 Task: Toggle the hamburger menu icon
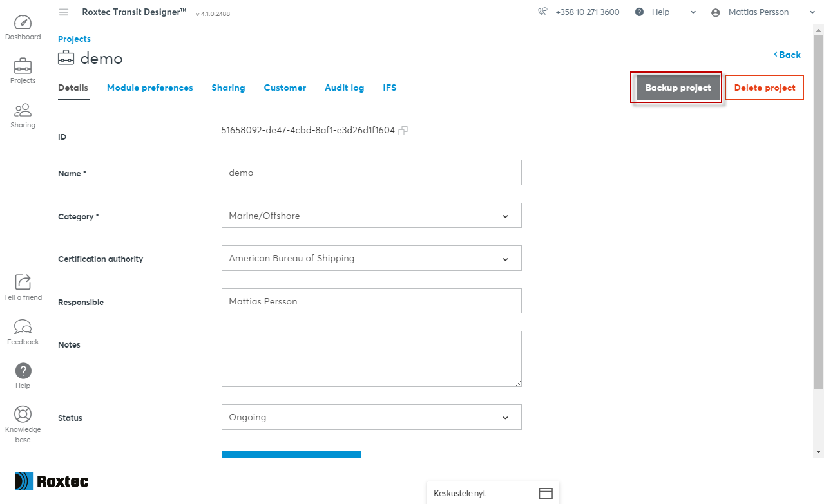tap(63, 12)
